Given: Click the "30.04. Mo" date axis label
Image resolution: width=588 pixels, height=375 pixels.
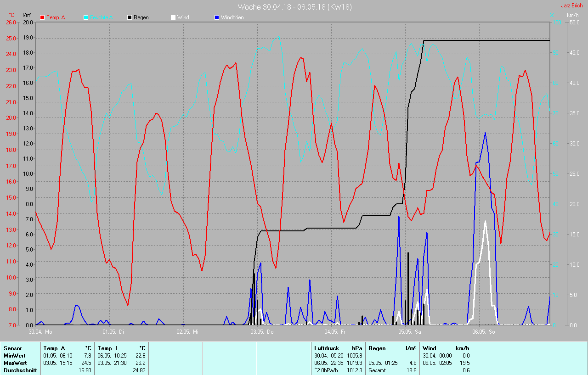Looking at the screenshot, I should [x=40, y=331].
